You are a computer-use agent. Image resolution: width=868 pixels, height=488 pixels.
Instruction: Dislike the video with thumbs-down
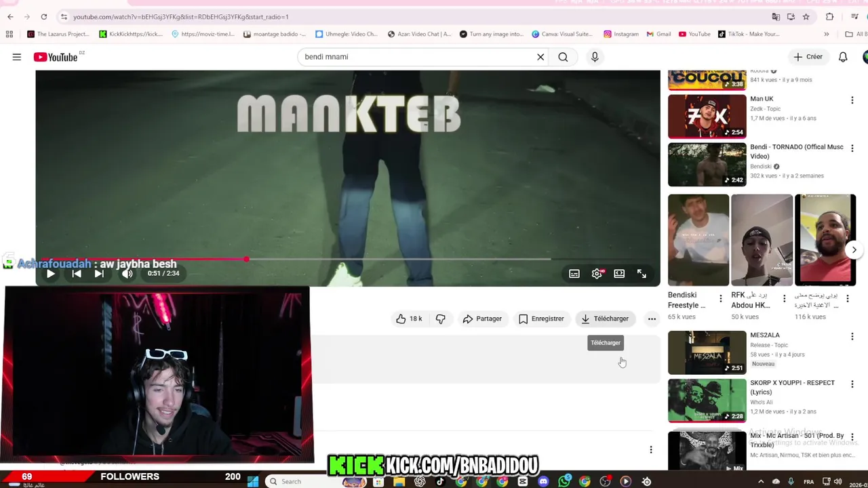pos(441,319)
